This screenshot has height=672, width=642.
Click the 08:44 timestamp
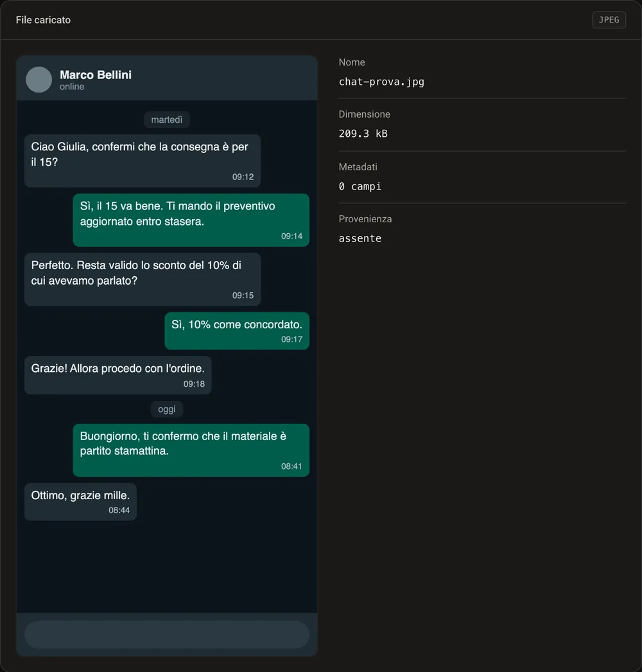[x=119, y=510]
